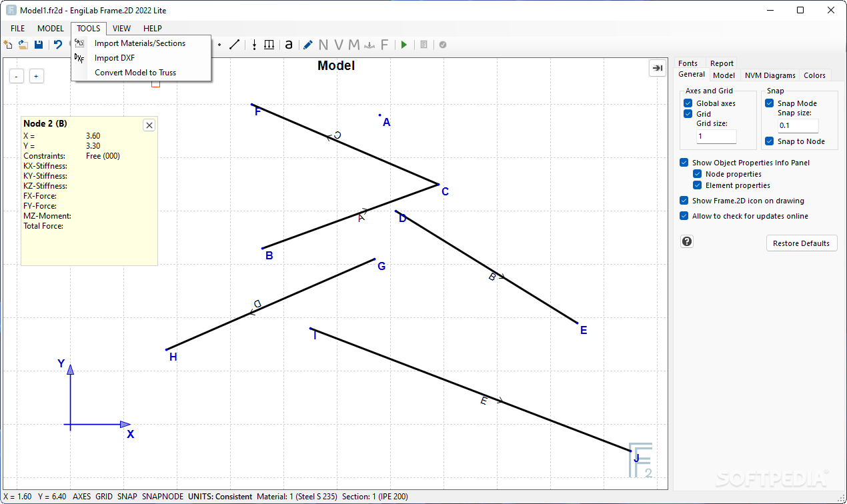Switch to the Report tab

point(722,63)
